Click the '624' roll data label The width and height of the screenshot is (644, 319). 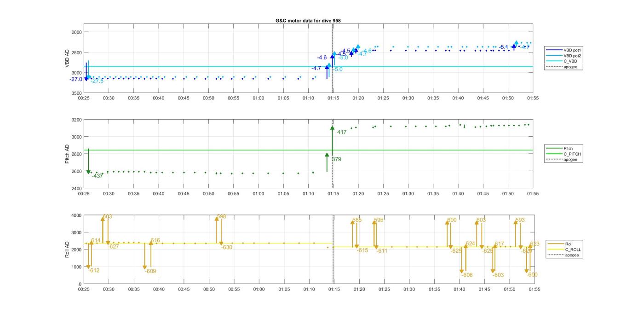pyautogui.click(x=470, y=244)
